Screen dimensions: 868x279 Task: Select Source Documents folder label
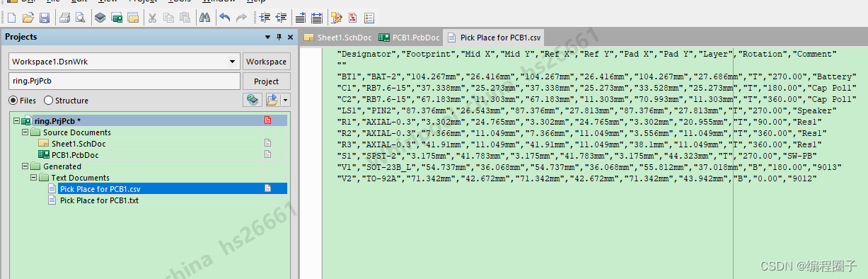pyautogui.click(x=76, y=132)
